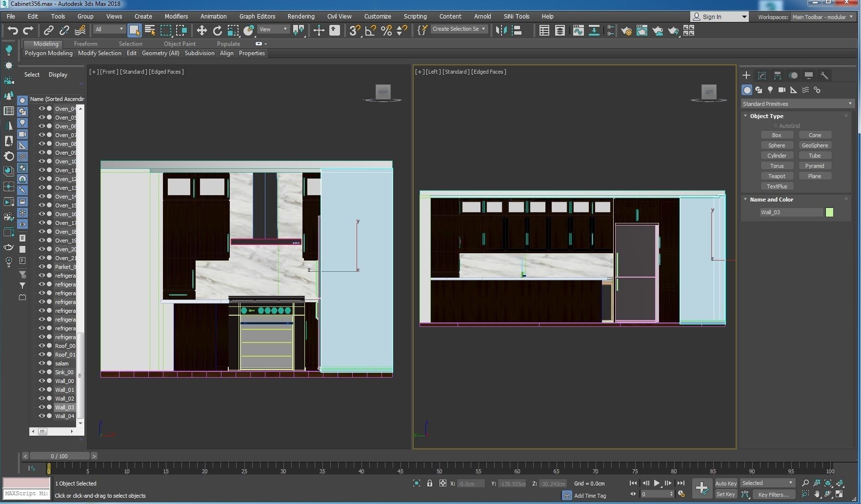This screenshot has height=504, width=861.
Task: Open the Standard Primitives dropdown
Action: click(797, 103)
